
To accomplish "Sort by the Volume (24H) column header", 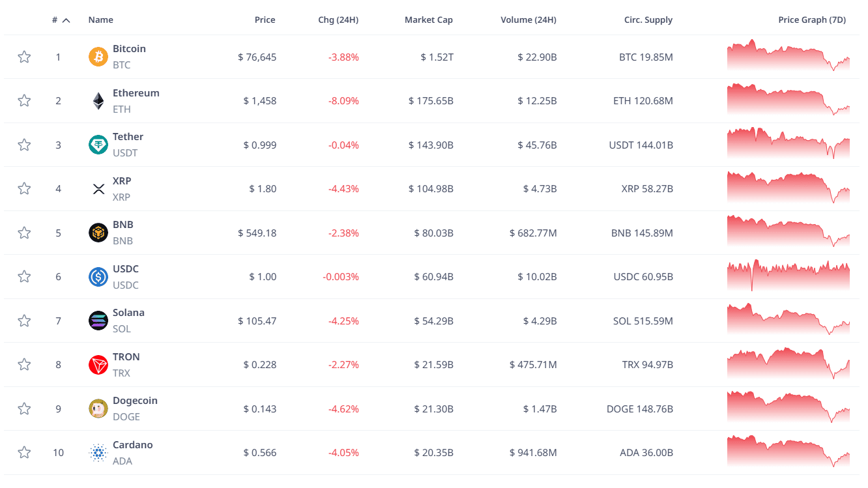I will [528, 20].
